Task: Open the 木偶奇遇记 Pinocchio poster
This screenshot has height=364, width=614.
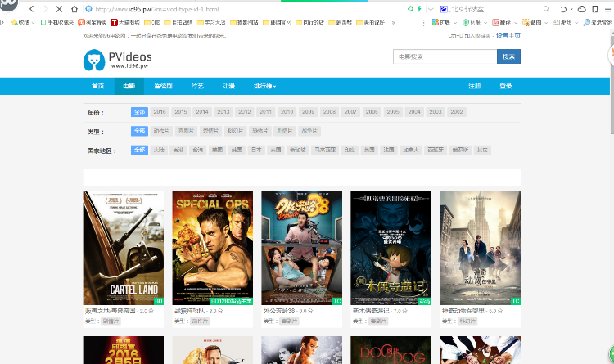Action: 391,248
